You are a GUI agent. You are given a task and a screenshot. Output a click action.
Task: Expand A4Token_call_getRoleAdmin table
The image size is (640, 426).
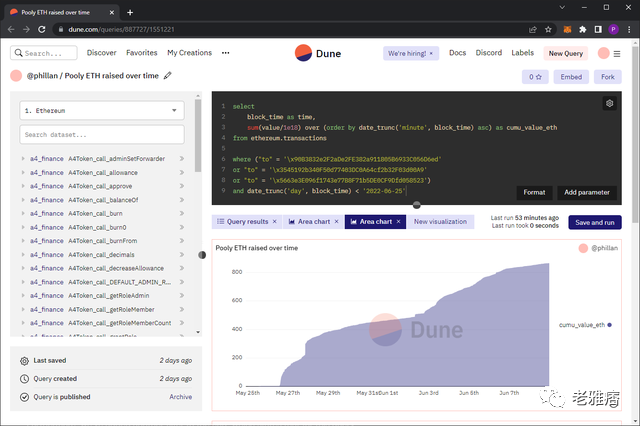(x=23, y=295)
